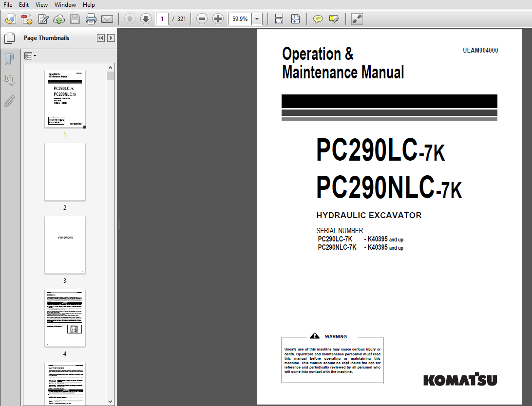Click the Create PDF toolbar icon

pos(27,19)
